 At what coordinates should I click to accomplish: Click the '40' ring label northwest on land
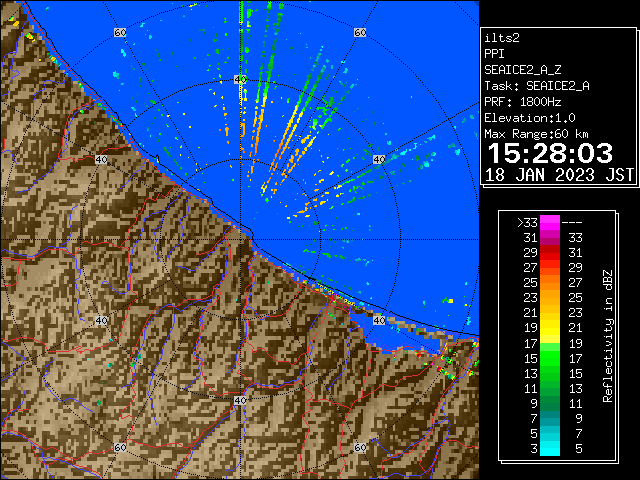point(101,159)
